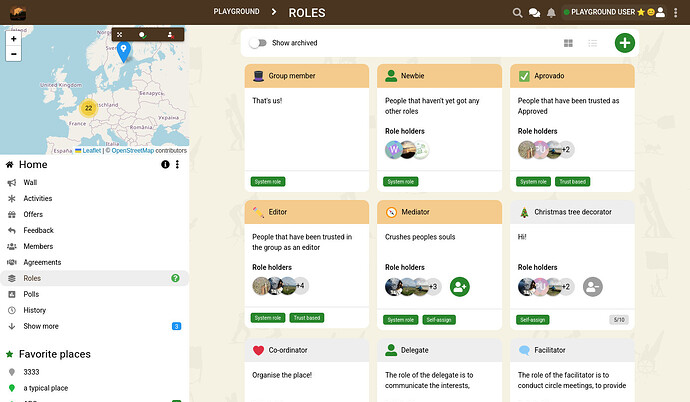Toggle the map places filter icon
The image size is (690, 402).
142,35
